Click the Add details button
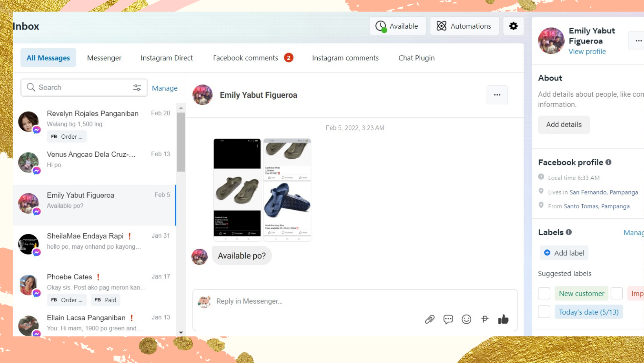Viewport: 644px width, 363px height. pos(563,125)
